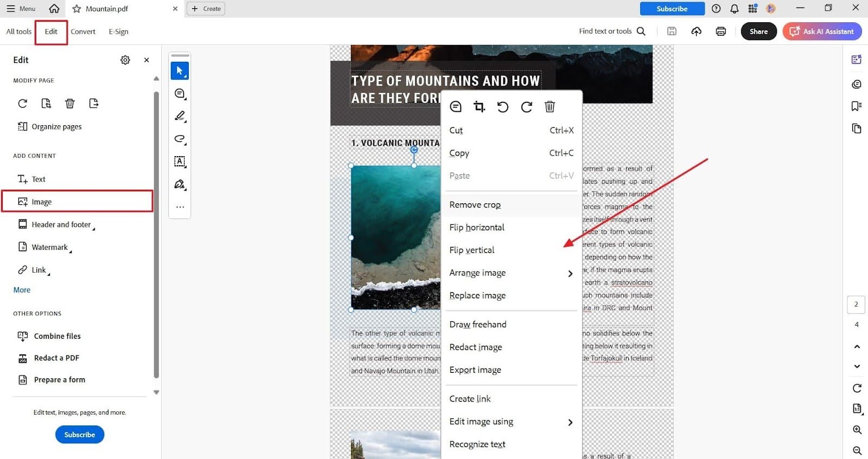Click the upload to cloud icon
Screen dimensions: 868x459
tap(696, 31)
